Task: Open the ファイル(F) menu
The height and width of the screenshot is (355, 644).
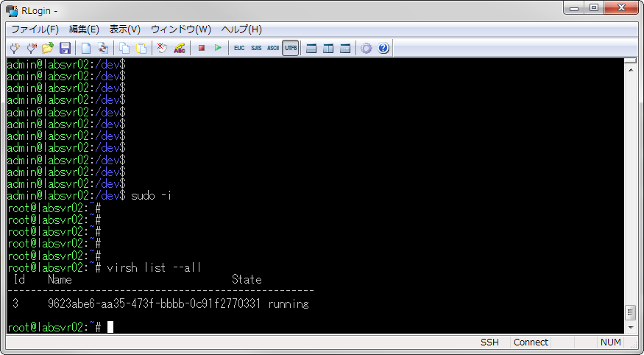Action: (35, 29)
